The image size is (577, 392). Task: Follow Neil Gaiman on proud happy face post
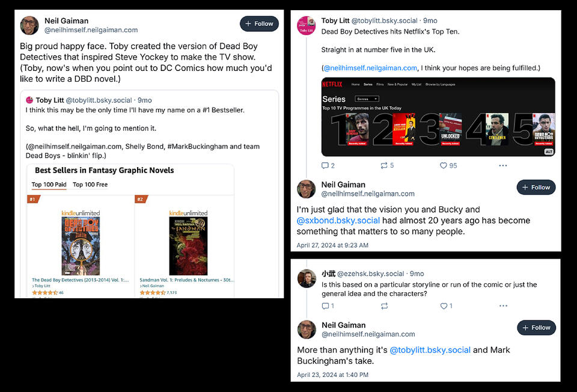tap(259, 23)
